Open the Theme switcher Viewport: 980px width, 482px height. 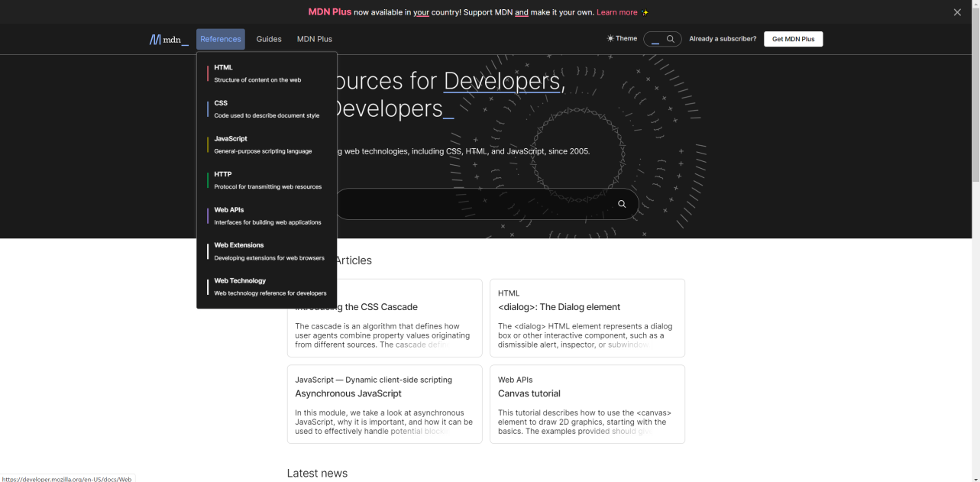[x=622, y=38]
